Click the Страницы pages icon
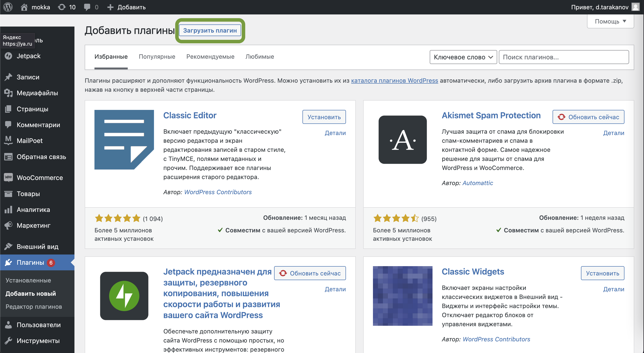644x353 pixels. 8,109
